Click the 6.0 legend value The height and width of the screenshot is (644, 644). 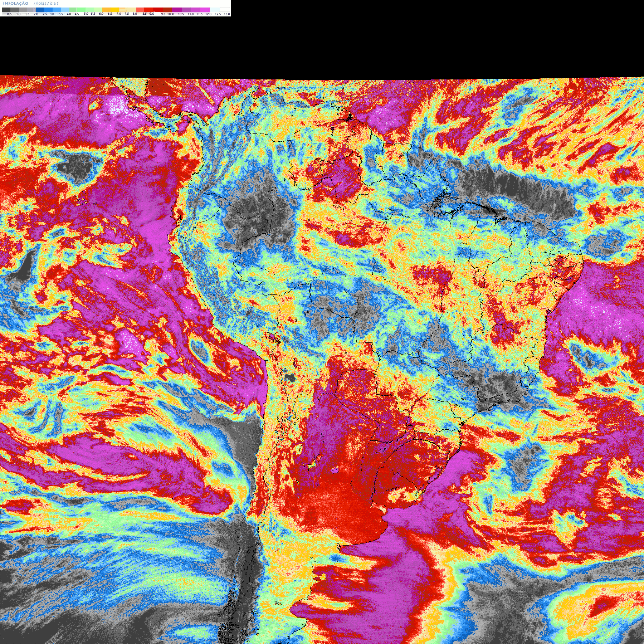[101, 14]
